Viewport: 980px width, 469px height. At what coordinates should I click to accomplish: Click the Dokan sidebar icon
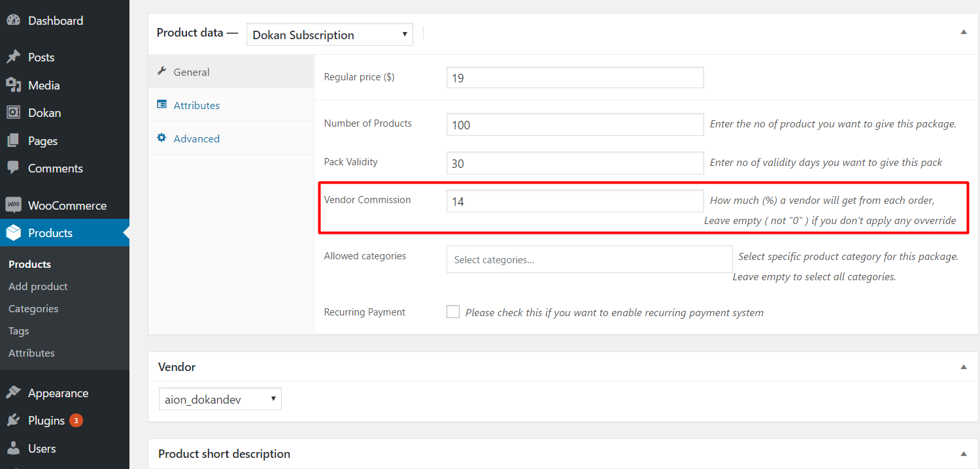(13, 112)
